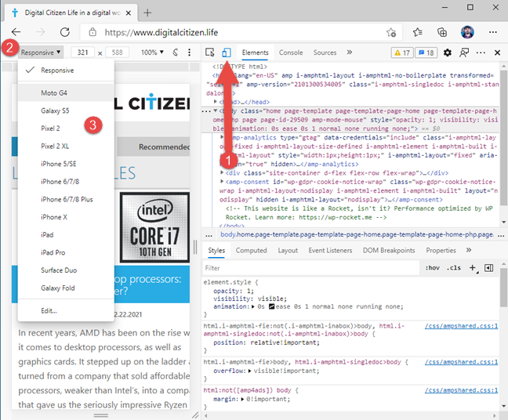Open Edge Settings and more menu
The width and height of the screenshot is (508, 420).
(493, 32)
